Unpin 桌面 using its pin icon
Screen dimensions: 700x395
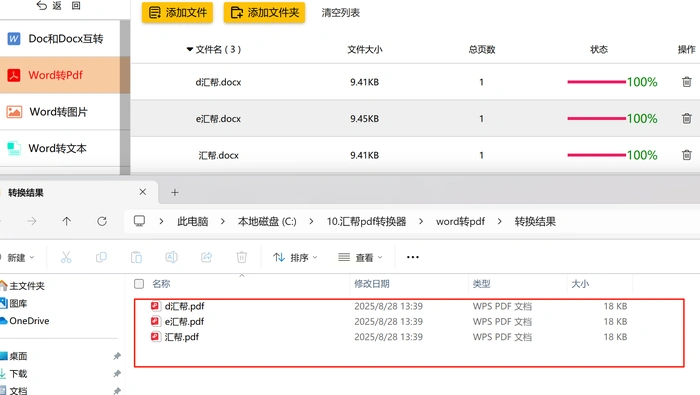[117, 356]
